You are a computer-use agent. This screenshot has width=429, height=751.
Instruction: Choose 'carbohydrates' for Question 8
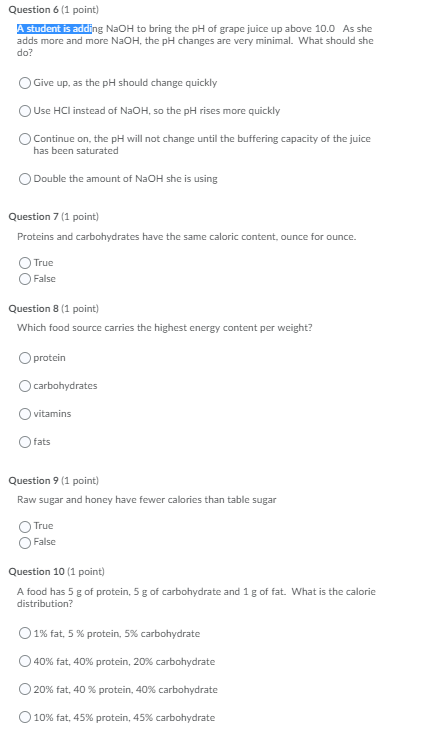pyautogui.click(x=25, y=386)
